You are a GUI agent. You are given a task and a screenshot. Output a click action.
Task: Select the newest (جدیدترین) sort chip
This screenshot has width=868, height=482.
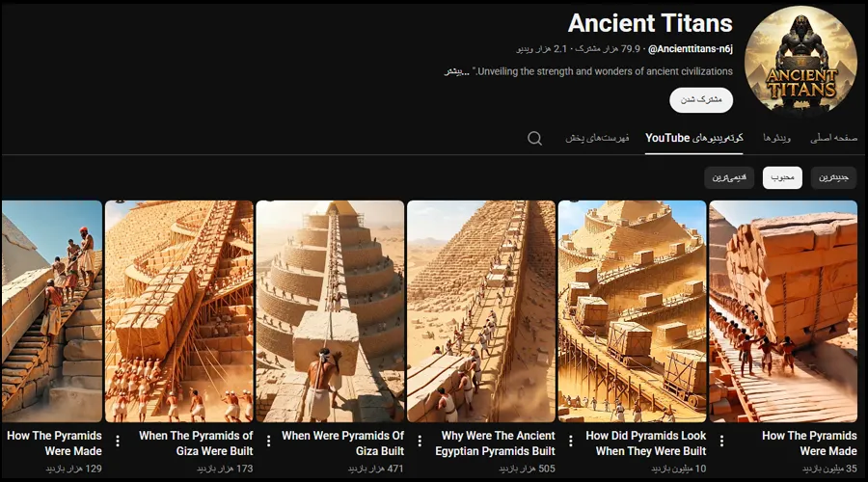click(x=833, y=177)
